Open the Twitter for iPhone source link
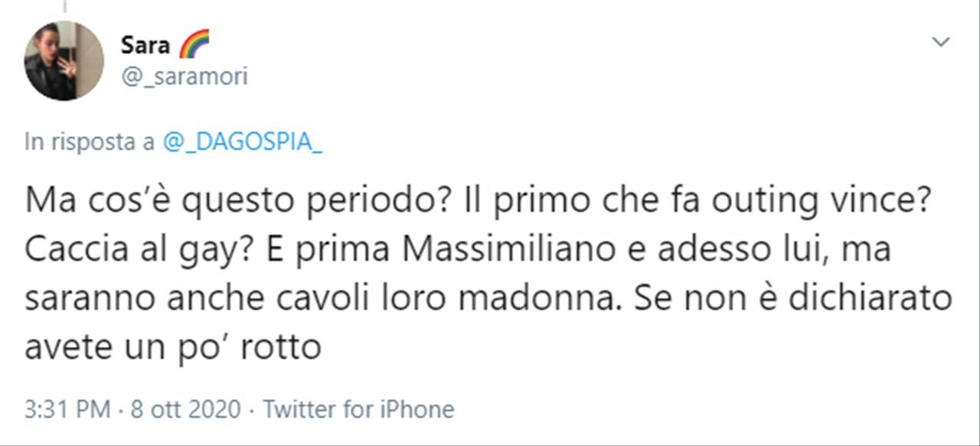 pyautogui.click(x=359, y=409)
